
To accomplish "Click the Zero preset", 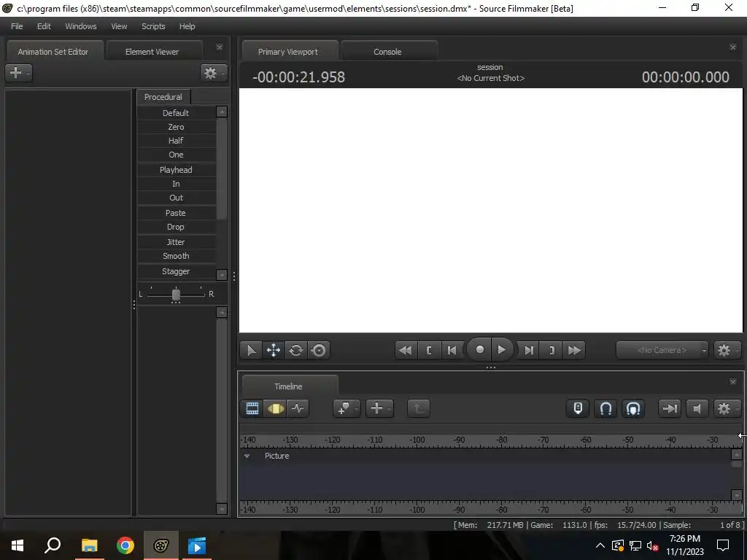I will [x=176, y=127].
